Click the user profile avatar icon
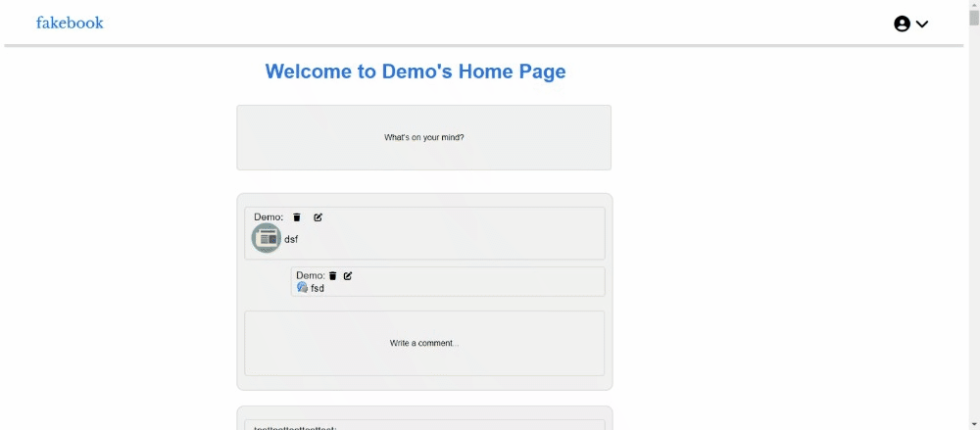Screen dimensions: 980x430 click(902, 24)
